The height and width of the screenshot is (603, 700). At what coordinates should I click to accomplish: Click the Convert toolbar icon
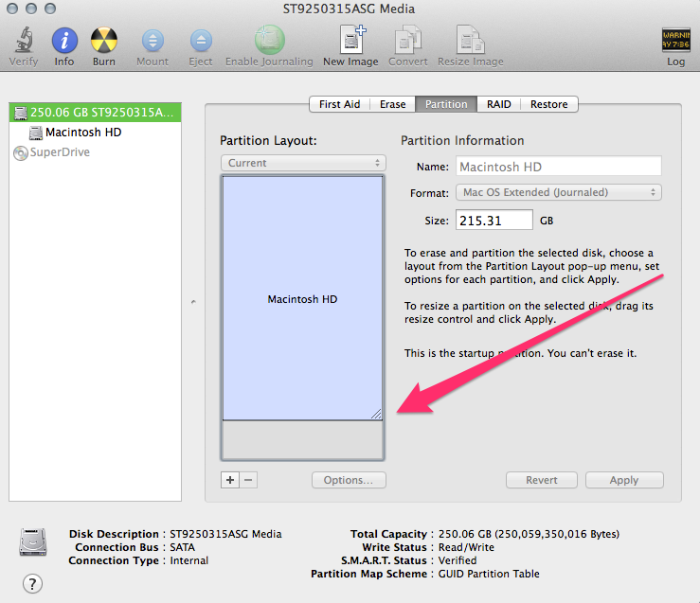click(x=408, y=40)
